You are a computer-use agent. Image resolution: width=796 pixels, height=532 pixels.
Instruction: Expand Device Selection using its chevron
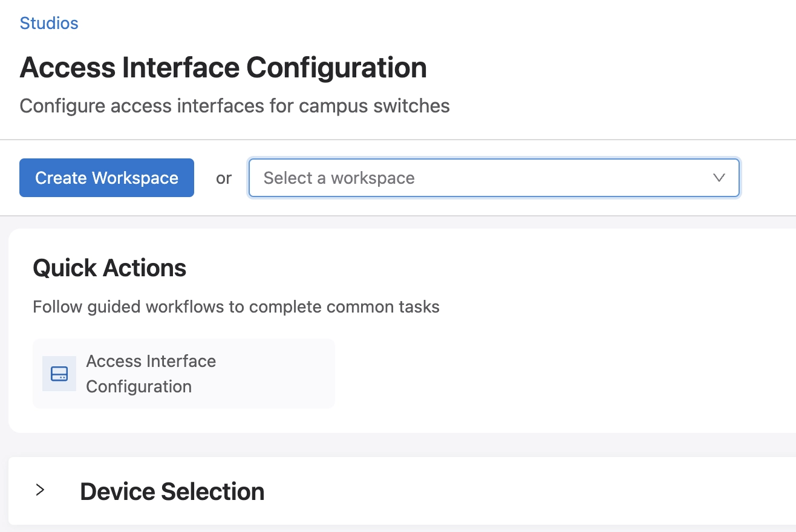click(41, 490)
